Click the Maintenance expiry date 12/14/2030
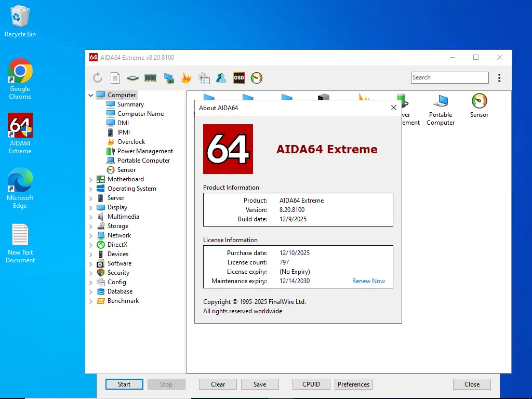Image resolution: width=532 pixels, height=399 pixels. click(x=295, y=281)
